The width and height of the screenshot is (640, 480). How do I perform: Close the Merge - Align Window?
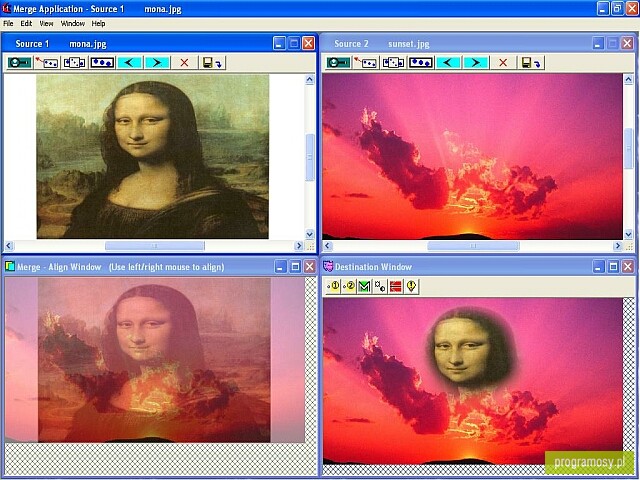310,267
